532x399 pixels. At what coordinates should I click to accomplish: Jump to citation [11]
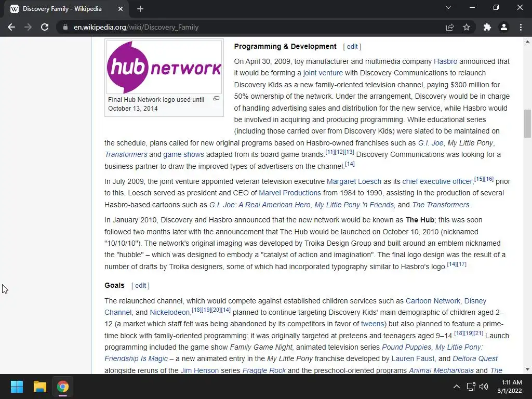(x=330, y=152)
